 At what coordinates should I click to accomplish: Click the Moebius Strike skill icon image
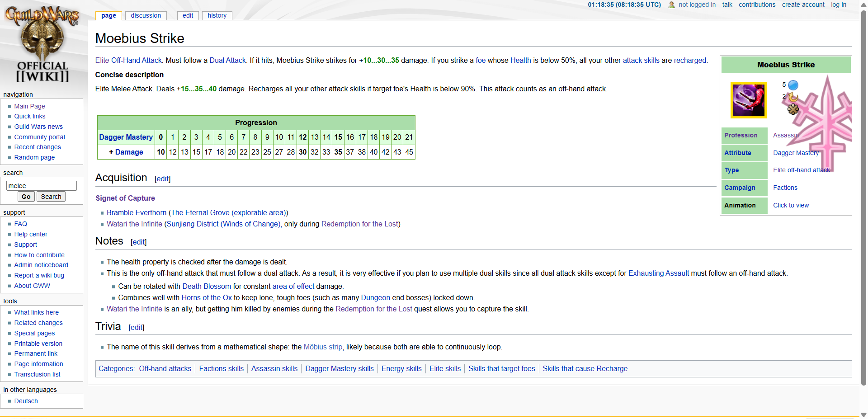pyautogui.click(x=749, y=100)
